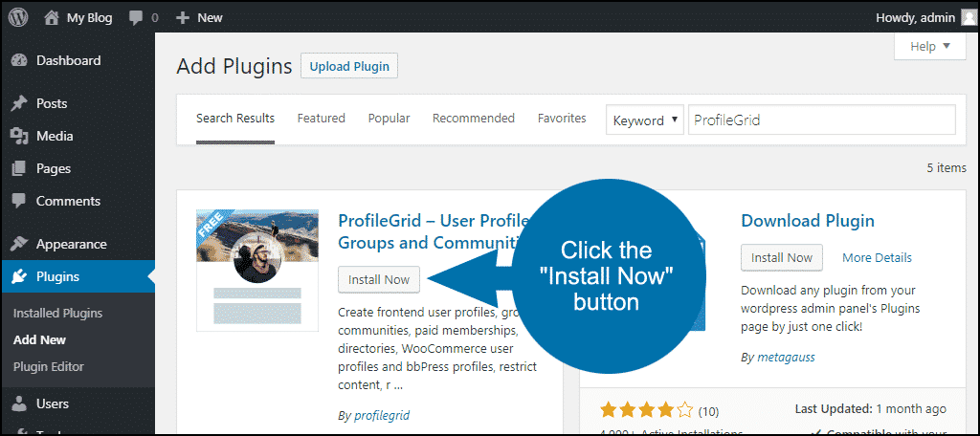Click the plugin search field containing ProfileGrid
The height and width of the screenshot is (436, 980).
[820, 120]
